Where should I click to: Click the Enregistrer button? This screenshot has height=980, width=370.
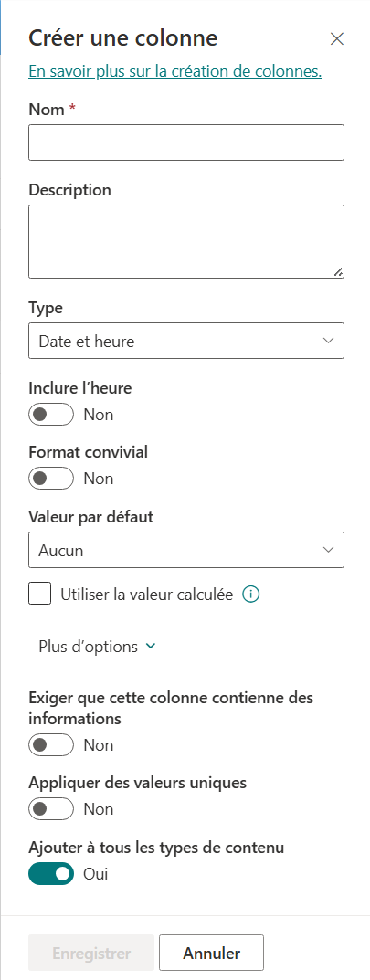pos(91,954)
